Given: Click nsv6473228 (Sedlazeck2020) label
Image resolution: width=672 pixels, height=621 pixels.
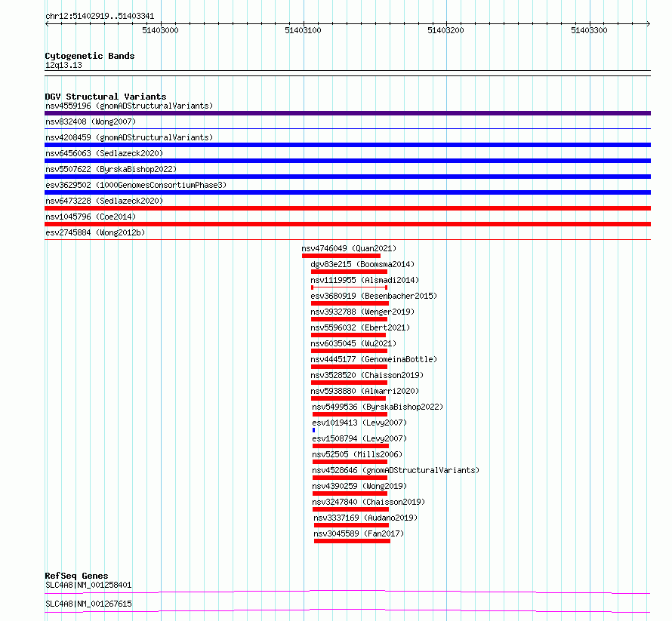Looking at the screenshot, I should [104, 201].
